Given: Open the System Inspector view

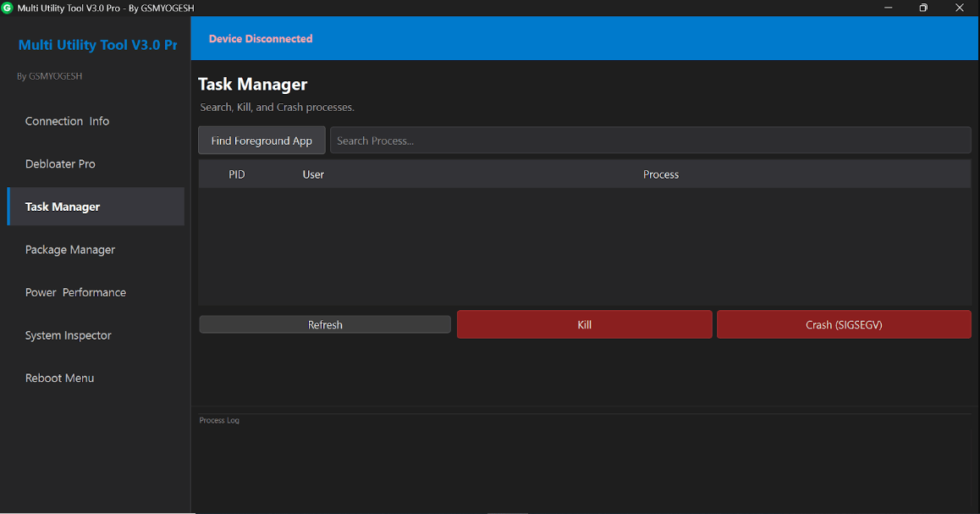Looking at the screenshot, I should [x=68, y=334].
